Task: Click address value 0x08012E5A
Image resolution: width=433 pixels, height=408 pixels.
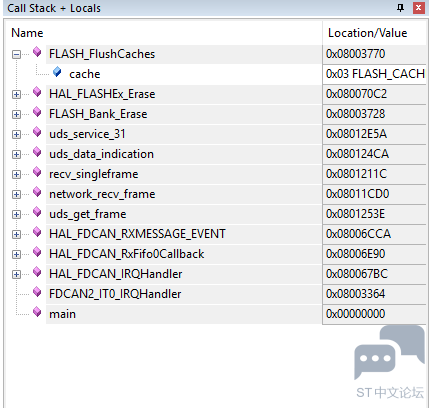Action: click(356, 134)
